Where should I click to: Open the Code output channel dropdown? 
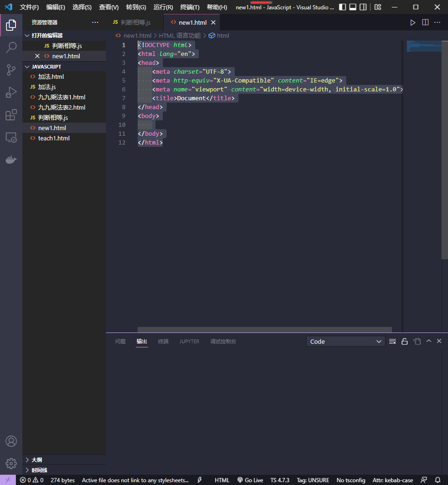pos(345,341)
